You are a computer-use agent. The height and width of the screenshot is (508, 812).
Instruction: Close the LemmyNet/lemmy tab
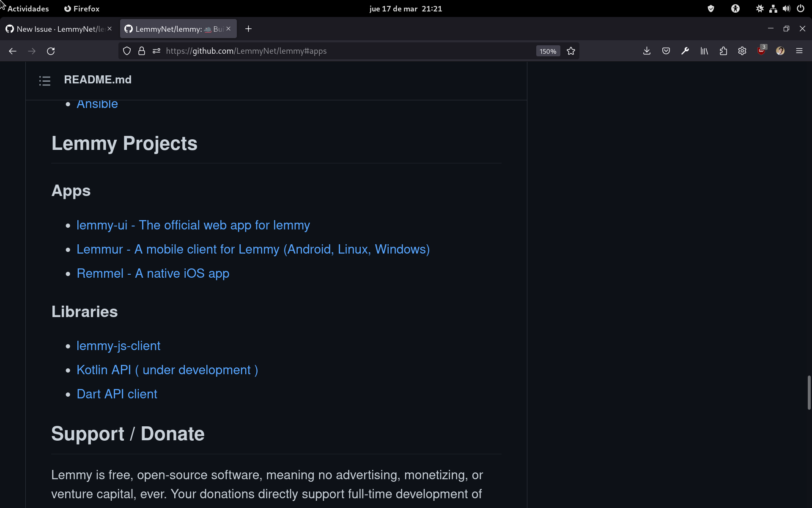(x=228, y=29)
